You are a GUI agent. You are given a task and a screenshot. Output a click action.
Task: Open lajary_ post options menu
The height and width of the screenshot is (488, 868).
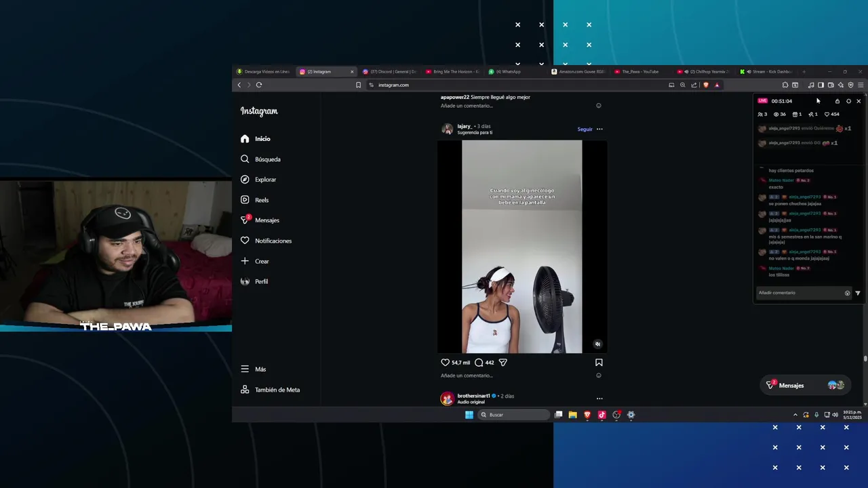599,129
